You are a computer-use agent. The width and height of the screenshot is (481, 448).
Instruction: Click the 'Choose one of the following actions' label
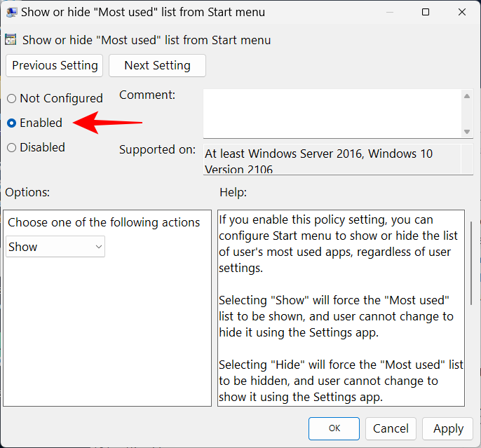(104, 222)
